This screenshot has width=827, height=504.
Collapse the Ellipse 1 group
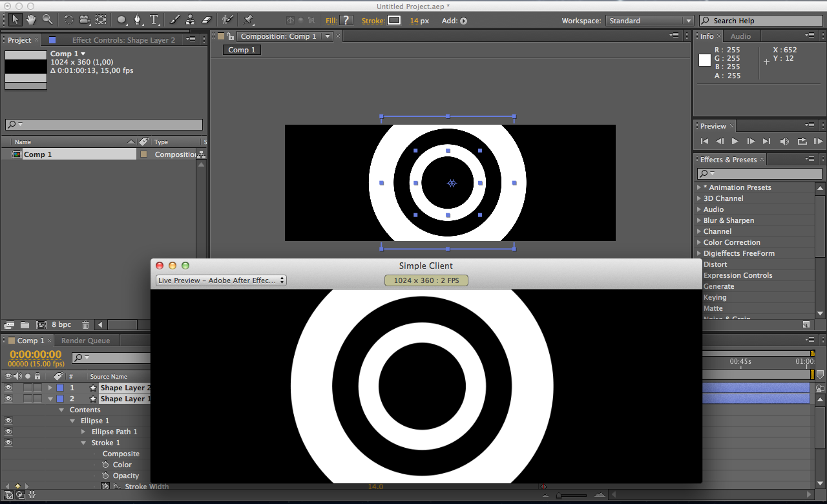point(73,421)
